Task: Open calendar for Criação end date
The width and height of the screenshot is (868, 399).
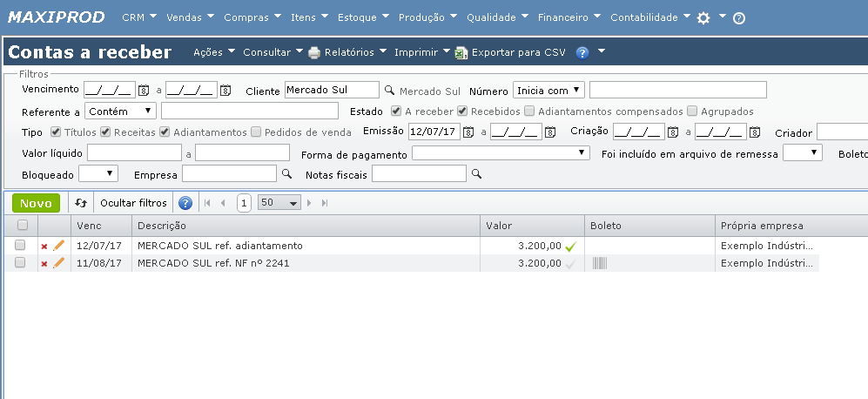Action: pos(755,132)
